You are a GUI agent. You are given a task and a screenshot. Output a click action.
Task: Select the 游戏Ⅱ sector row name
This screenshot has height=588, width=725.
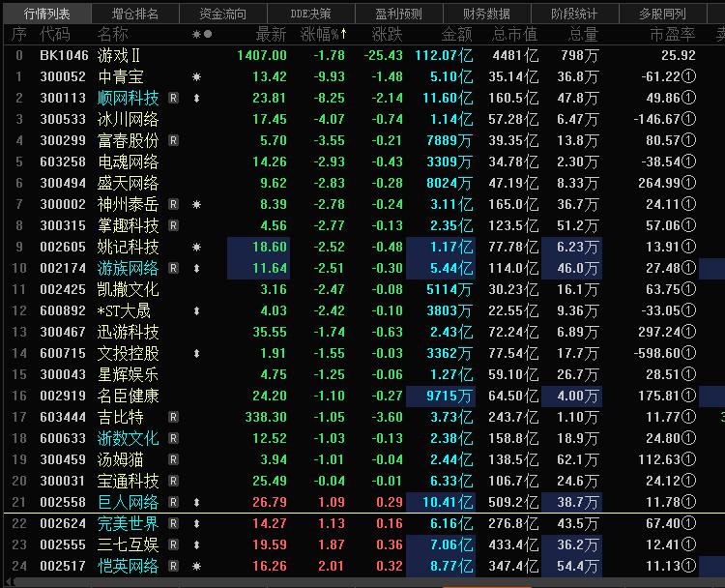(118, 55)
